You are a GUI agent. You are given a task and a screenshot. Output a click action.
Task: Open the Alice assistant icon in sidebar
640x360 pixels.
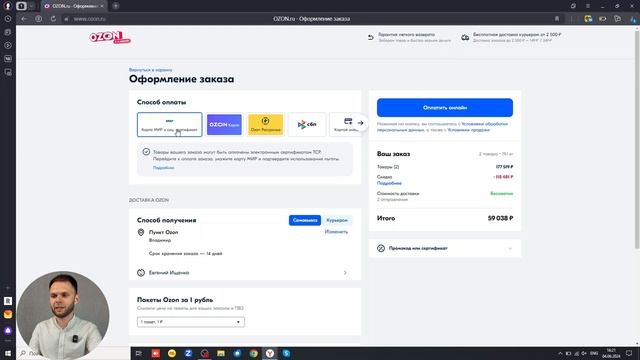[x=8, y=330]
